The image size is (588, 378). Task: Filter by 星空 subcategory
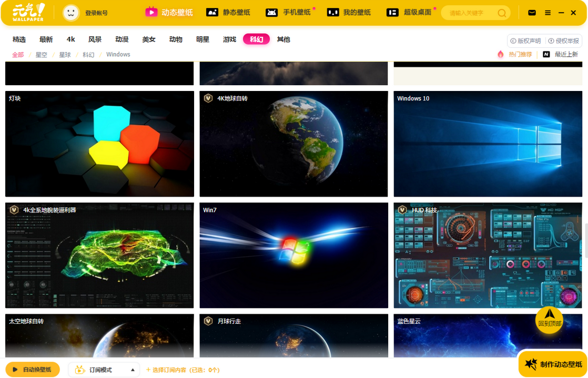point(41,54)
